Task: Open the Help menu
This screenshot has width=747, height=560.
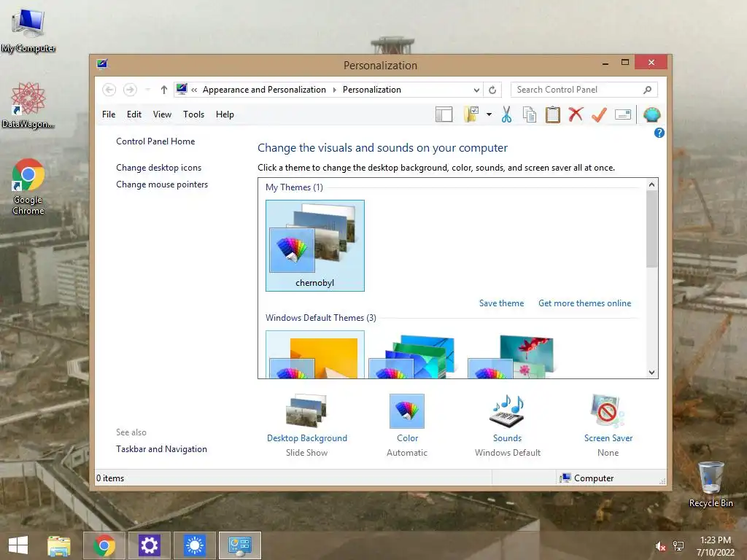Action: 225,114
